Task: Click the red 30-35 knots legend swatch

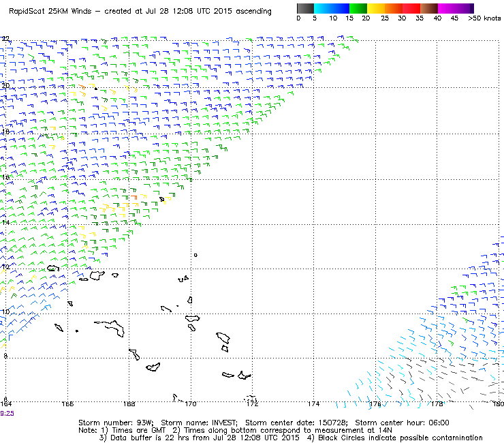Action: point(411,8)
